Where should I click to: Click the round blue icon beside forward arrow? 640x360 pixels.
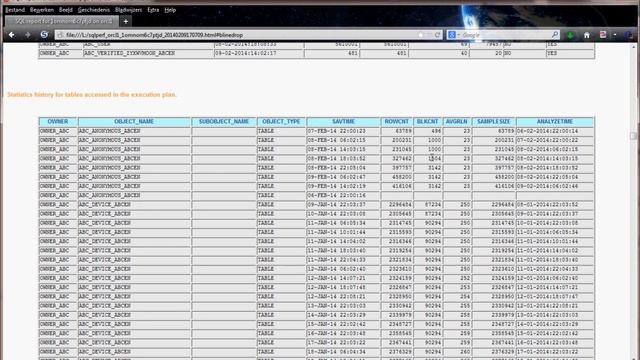tap(44, 35)
